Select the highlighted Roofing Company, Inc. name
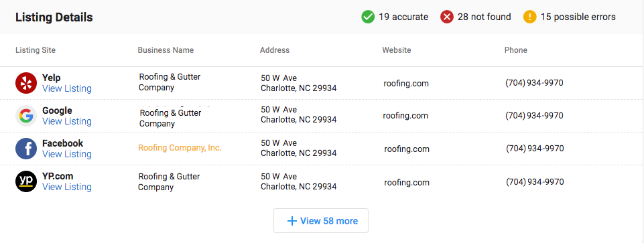The height and width of the screenshot is (243, 644). coord(180,148)
